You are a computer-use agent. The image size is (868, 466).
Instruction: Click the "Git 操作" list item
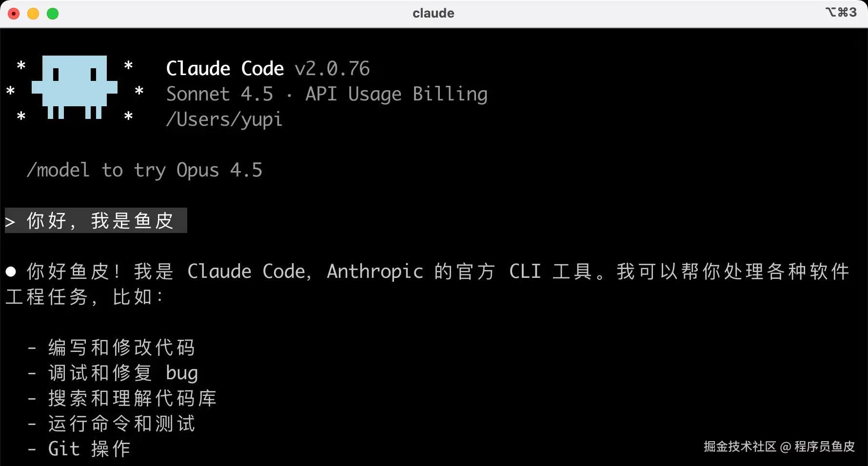(89, 449)
